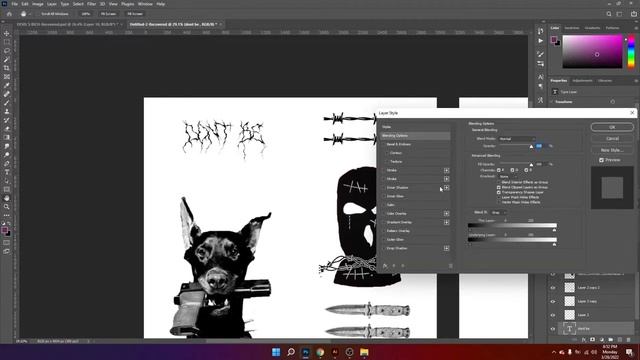The image size is (640, 360).
Task: Open the Color panel options menu
Action: tap(636, 28)
